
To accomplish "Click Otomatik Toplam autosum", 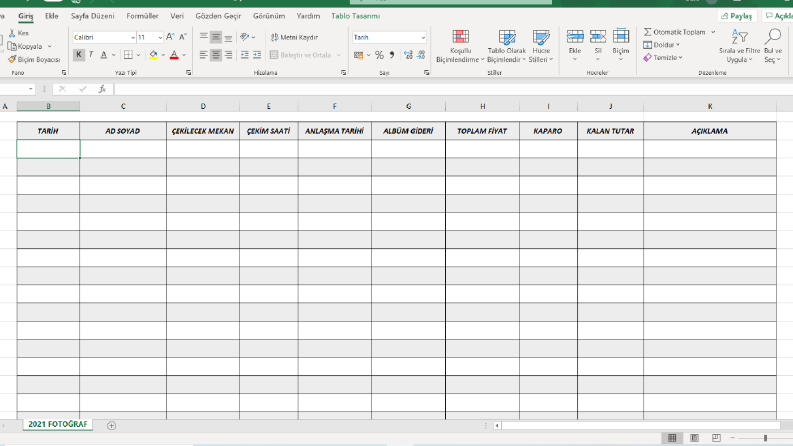I will pos(675,32).
